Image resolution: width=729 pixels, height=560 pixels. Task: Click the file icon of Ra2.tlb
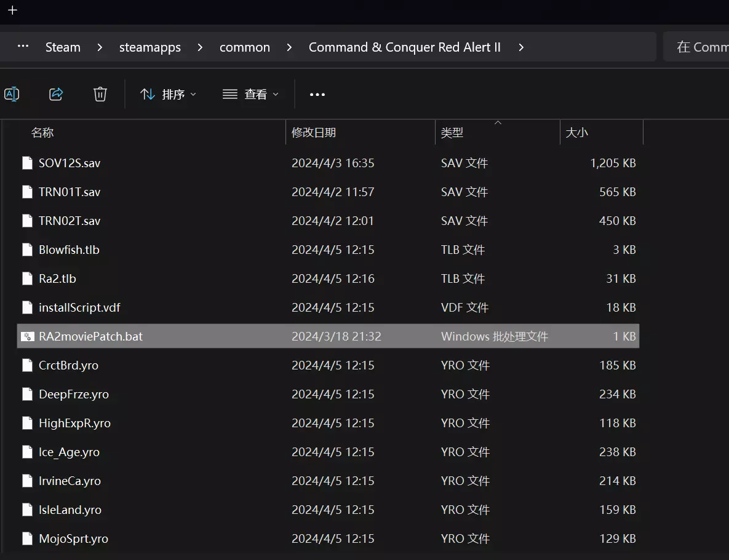point(28,278)
